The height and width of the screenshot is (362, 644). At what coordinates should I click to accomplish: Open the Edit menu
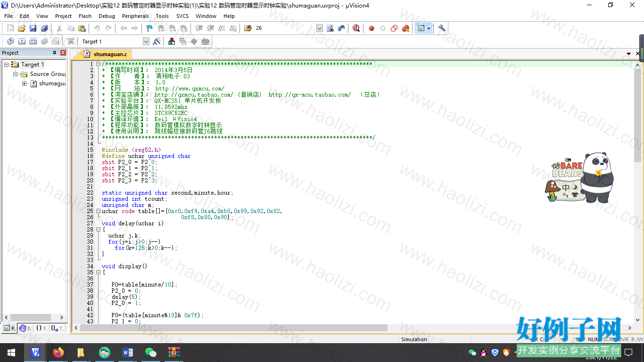(25, 16)
